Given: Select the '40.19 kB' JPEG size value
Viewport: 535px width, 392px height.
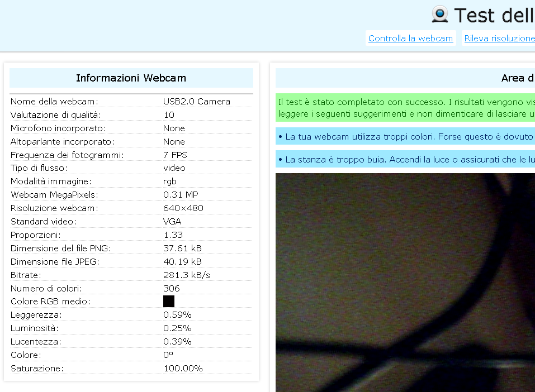Looking at the screenshot, I should [x=182, y=262].
